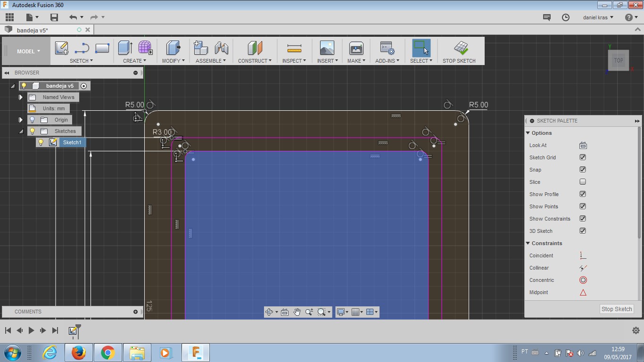Click the Look At palette icon
The height and width of the screenshot is (362, 644).
(x=583, y=145)
